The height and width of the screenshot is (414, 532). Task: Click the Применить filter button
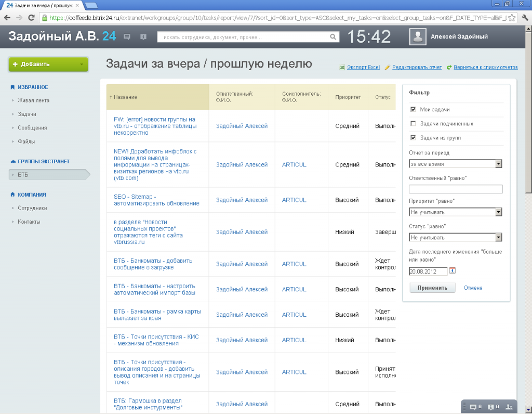click(x=432, y=288)
